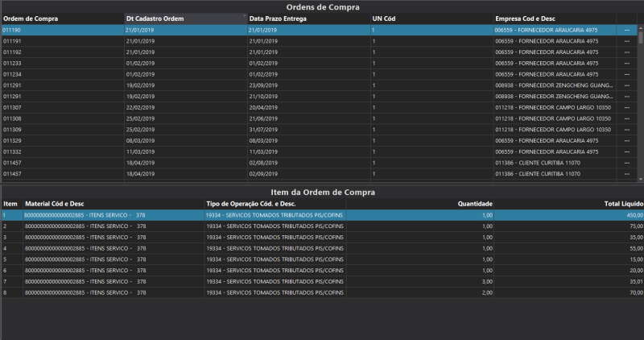This screenshot has height=340, width=644.
Task: Open ellipsis for order 011457 due 02/08/2019
Action: point(626,164)
